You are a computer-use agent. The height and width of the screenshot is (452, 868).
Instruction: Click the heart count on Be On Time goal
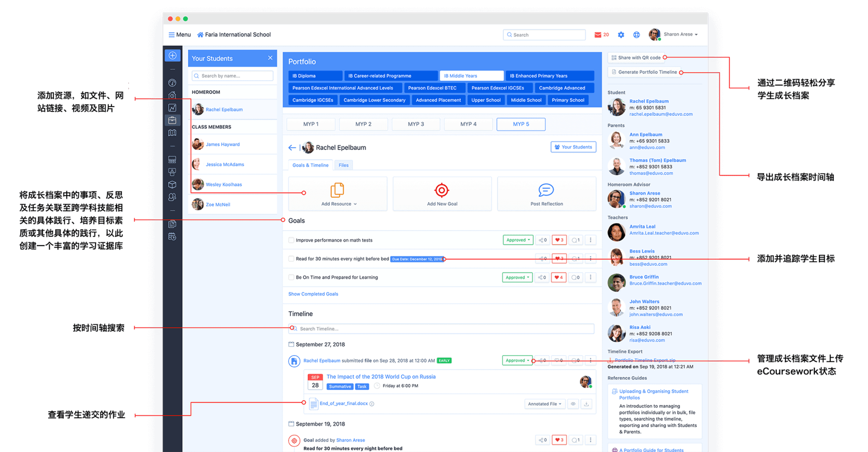pyautogui.click(x=559, y=277)
